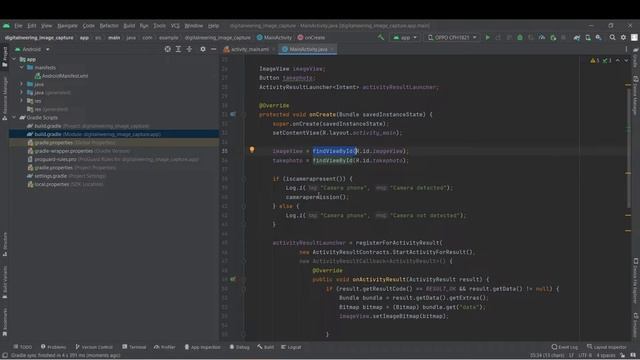Open the Build menu

pos(129,26)
